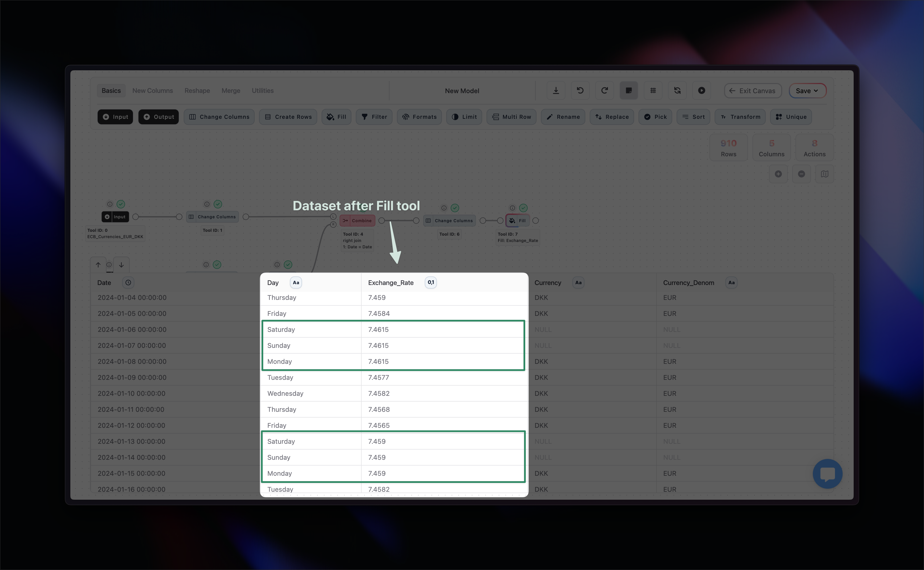
Task: Open the Save dropdown
Action: click(807, 91)
